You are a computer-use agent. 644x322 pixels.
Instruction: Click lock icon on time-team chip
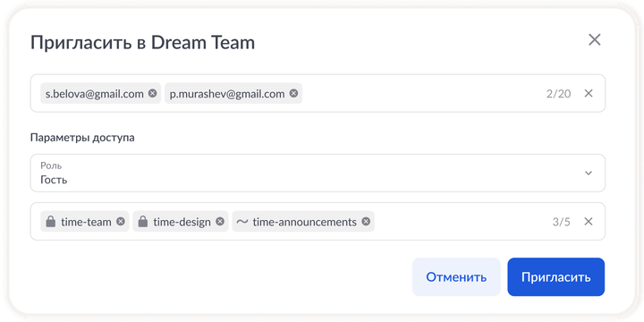pos(50,222)
